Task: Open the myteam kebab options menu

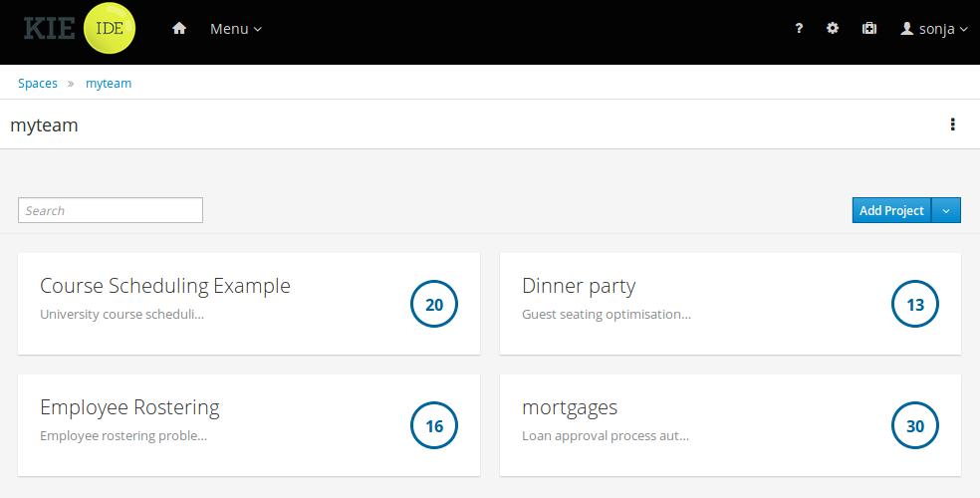Action: pos(953,124)
